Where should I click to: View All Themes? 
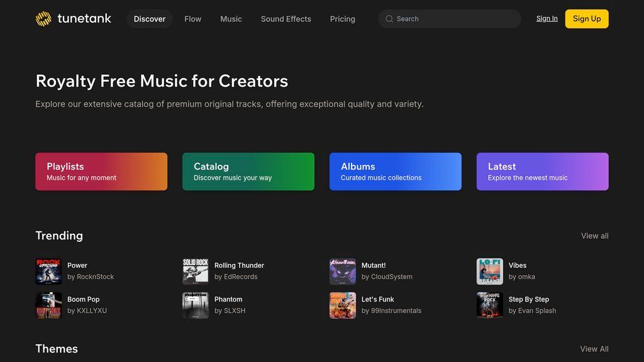594,349
